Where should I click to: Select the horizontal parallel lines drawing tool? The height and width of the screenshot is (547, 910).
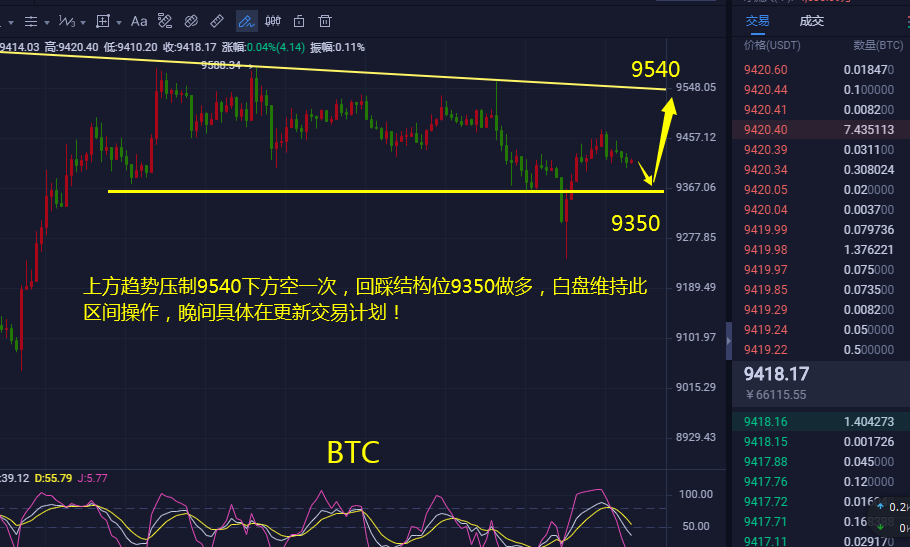click(31, 21)
